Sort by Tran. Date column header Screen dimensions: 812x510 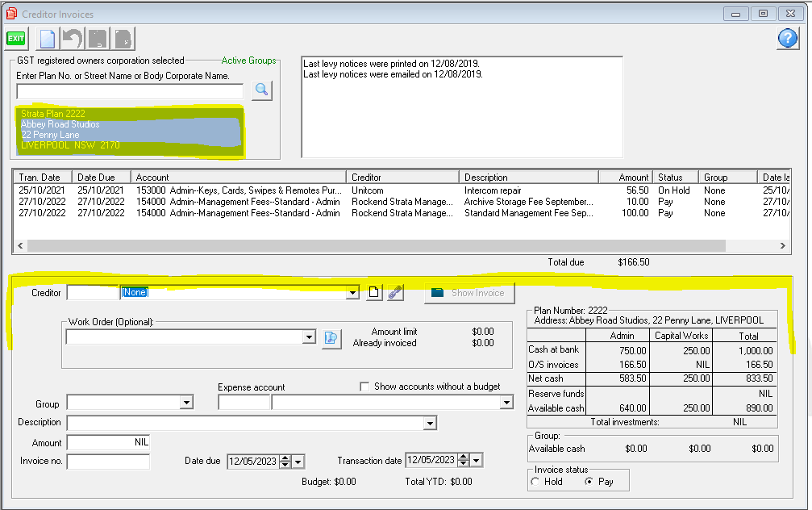coord(42,178)
